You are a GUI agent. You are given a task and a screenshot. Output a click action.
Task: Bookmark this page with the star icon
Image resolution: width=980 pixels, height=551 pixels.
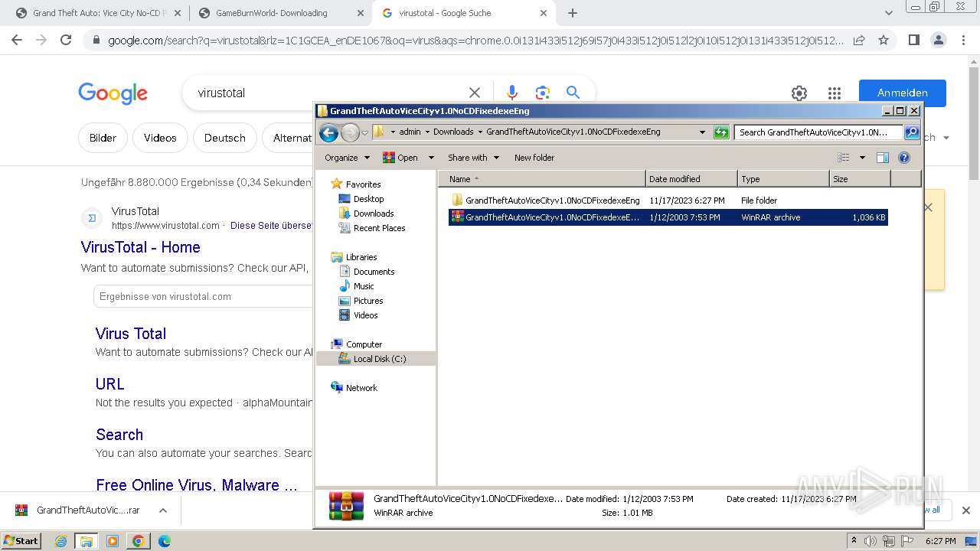click(884, 40)
